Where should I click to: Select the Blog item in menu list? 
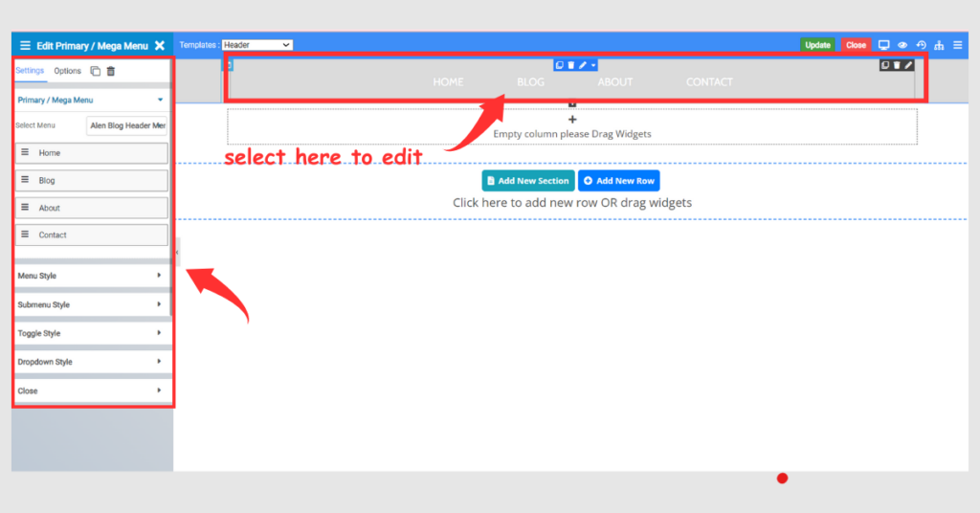tap(92, 181)
